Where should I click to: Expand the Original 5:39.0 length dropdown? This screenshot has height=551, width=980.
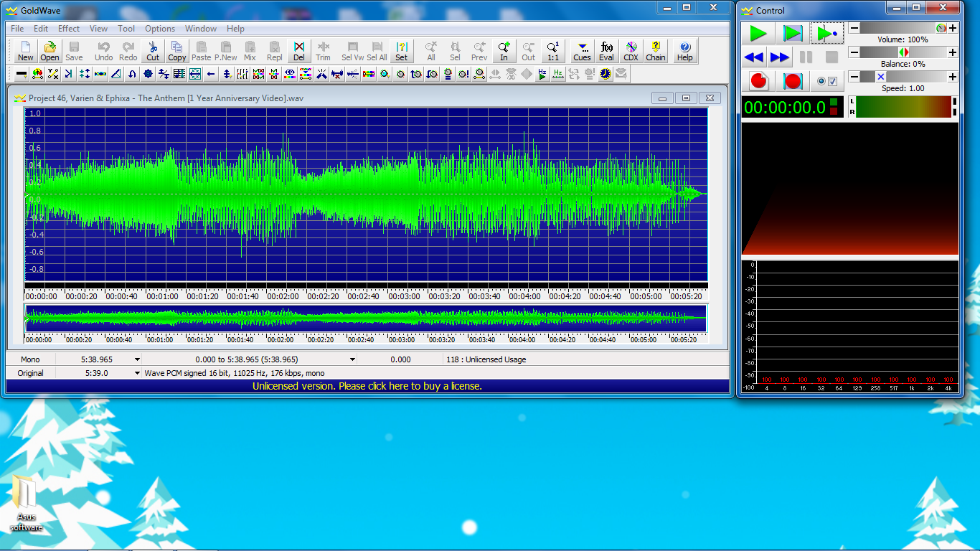click(137, 373)
